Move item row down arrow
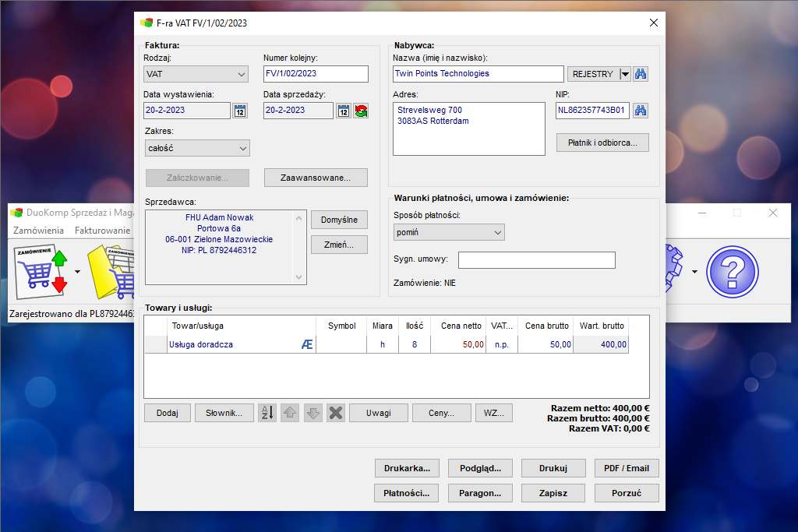Viewport: 798px width, 532px height. point(313,413)
